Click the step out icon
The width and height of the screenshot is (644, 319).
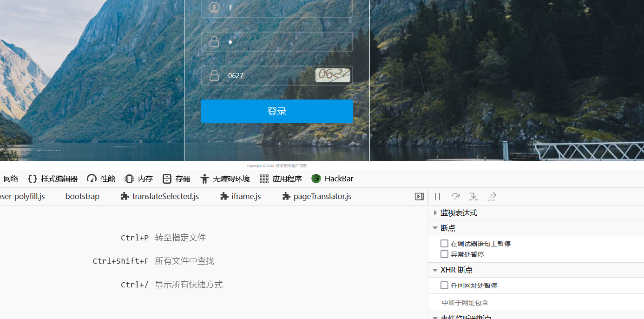(492, 197)
